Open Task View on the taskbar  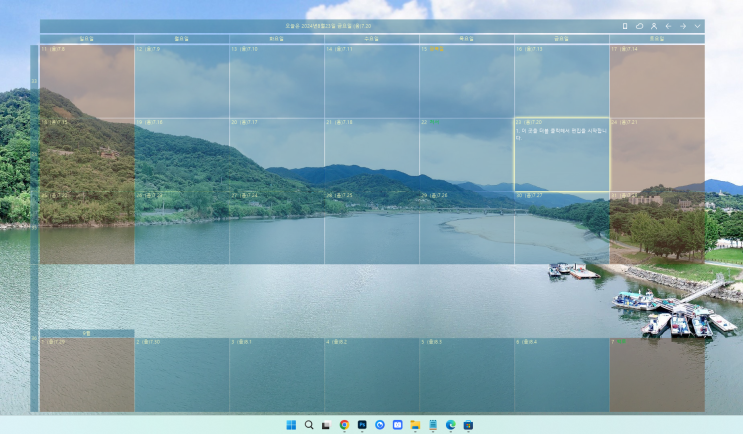[326, 425]
